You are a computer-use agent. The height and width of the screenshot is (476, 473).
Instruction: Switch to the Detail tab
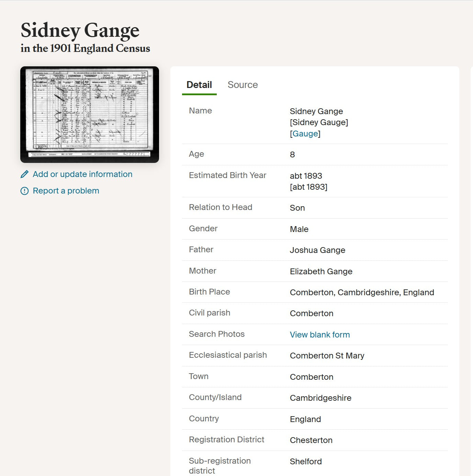(199, 85)
